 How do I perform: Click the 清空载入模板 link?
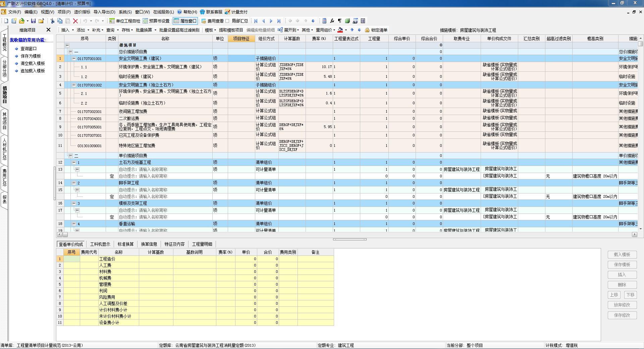click(33, 63)
